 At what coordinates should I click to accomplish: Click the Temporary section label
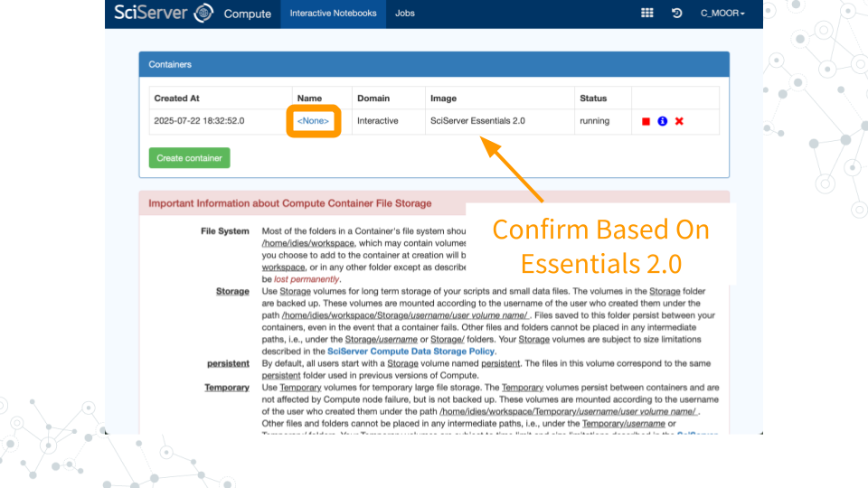(227, 388)
